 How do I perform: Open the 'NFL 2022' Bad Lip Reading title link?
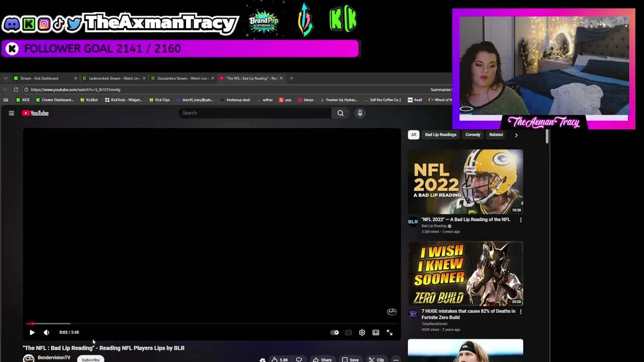pyautogui.click(x=466, y=220)
